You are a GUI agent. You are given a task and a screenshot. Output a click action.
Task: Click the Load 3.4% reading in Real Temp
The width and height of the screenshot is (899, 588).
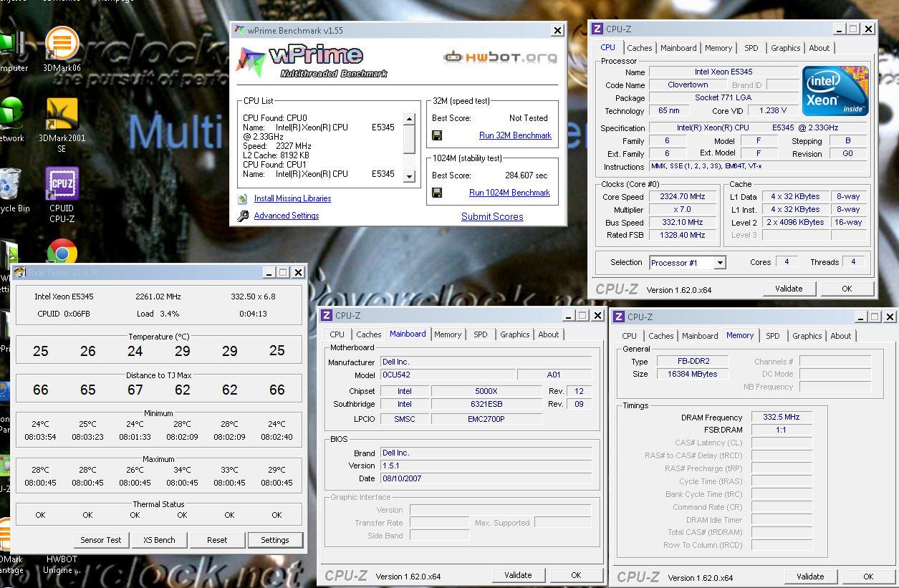tap(158, 314)
